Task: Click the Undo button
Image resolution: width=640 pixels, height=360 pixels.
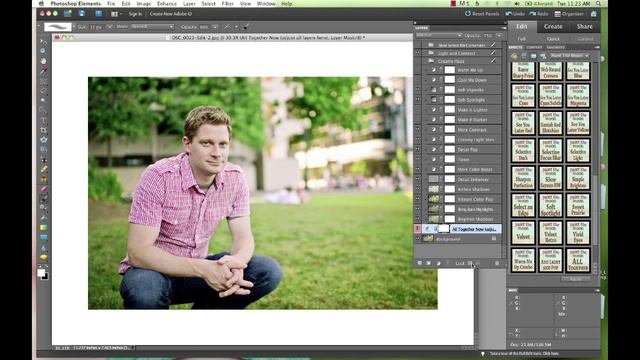Action: point(515,14)
